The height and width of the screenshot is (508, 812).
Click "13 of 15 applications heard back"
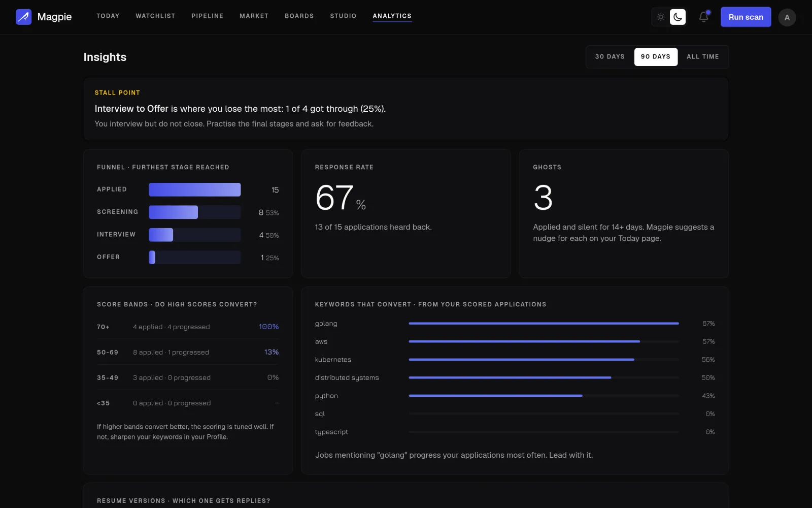tap(373, 227)
